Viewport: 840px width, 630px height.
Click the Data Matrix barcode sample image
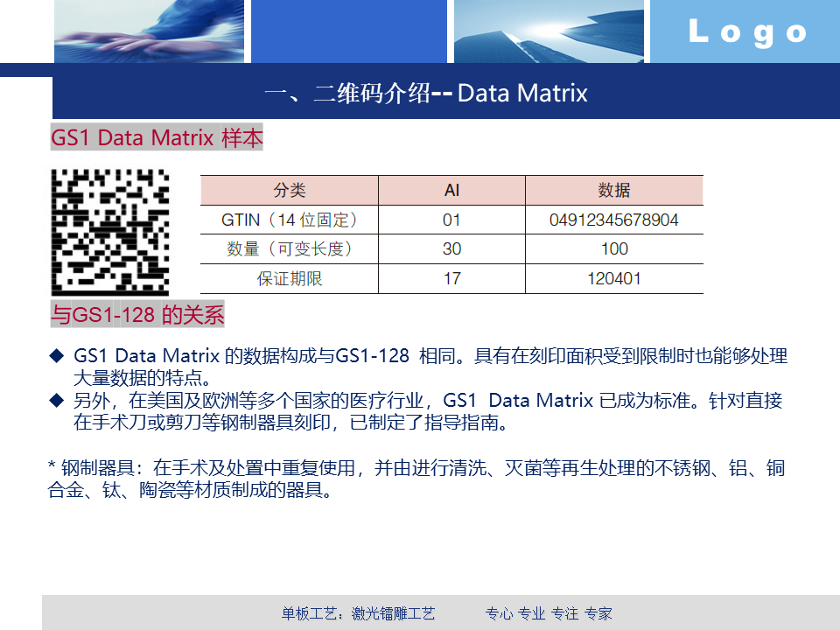[110, 232]
